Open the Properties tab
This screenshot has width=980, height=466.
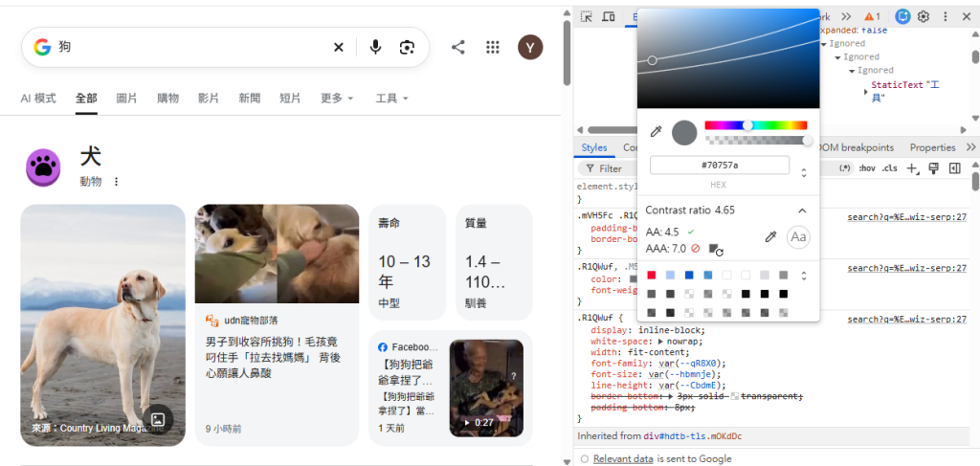pyautogui.click(x=932, y=148)
